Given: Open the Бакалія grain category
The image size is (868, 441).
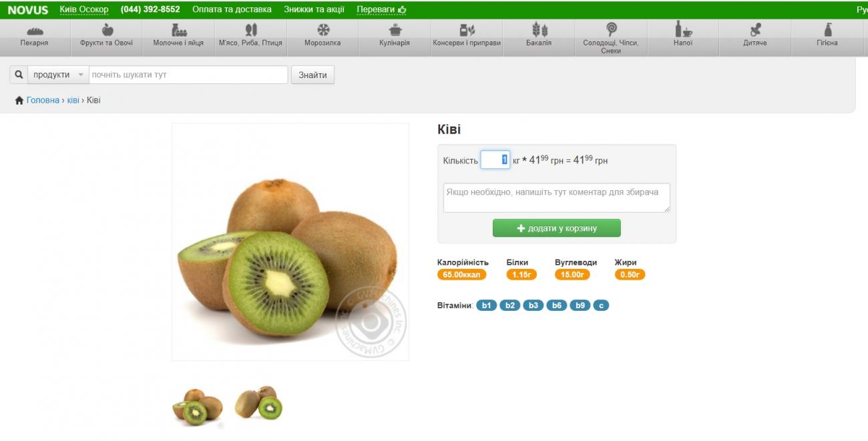Looking at the screenshot, I should coord(539,37).
